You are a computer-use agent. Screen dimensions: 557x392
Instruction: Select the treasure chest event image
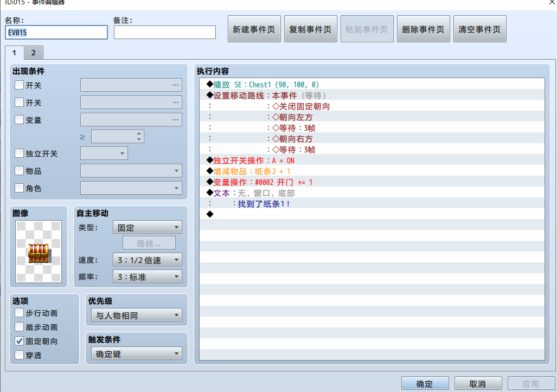(39, 252)
